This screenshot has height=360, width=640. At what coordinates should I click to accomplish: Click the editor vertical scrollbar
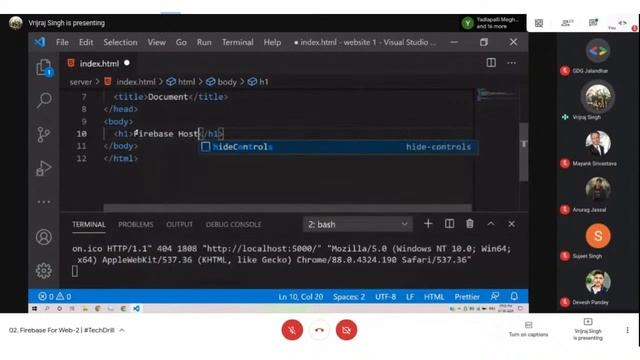point(524,152)
